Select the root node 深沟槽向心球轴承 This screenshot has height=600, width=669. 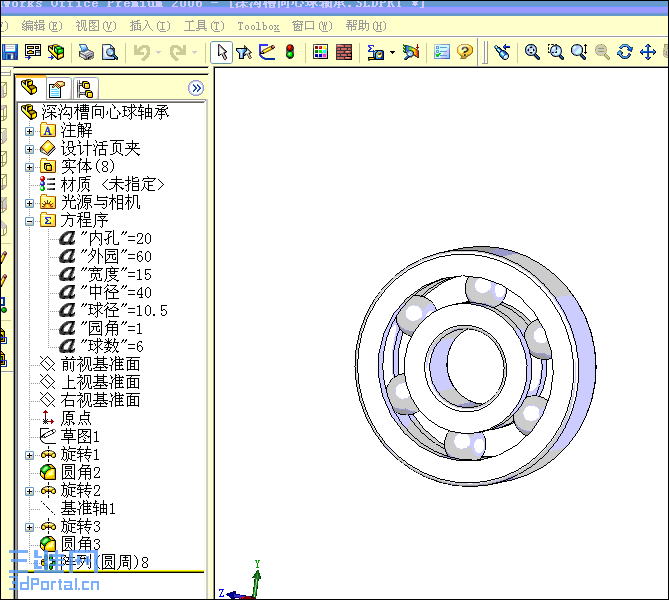tap(105, 112)
